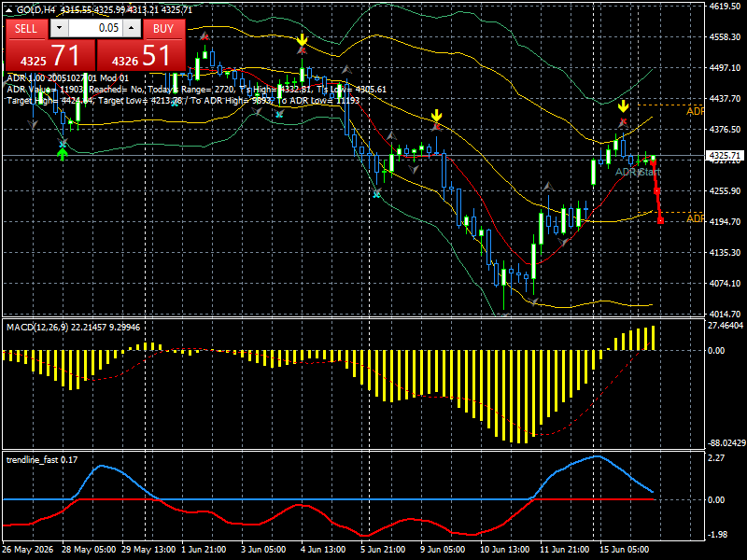Click the SELL button
Image resolution: width=747 pixels, height=560 pixels.
coord(26,29)
